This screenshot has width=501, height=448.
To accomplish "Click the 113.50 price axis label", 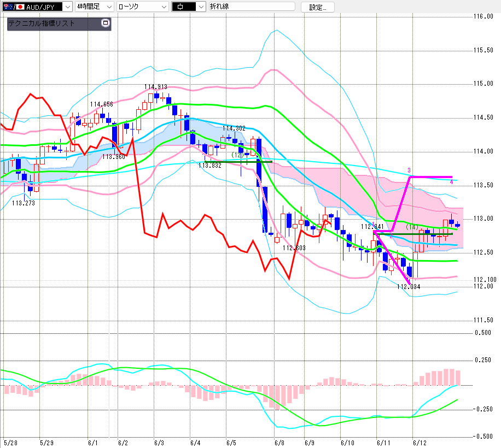I will [x=483, y=185].
